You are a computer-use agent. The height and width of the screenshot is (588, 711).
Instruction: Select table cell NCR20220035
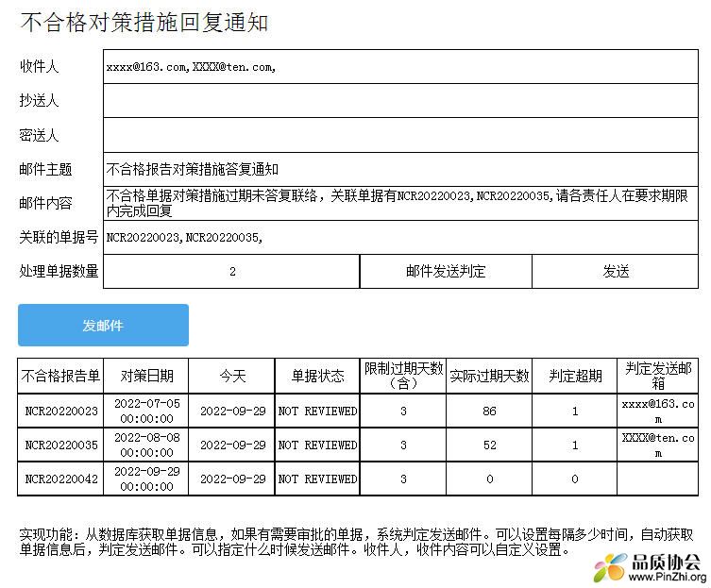[61, 445]
